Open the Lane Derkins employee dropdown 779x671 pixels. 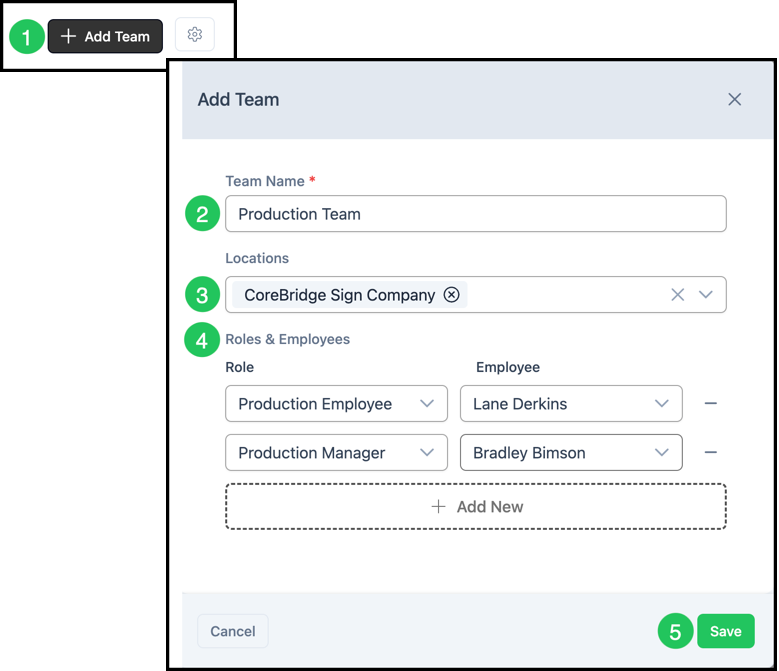point(571,403)
